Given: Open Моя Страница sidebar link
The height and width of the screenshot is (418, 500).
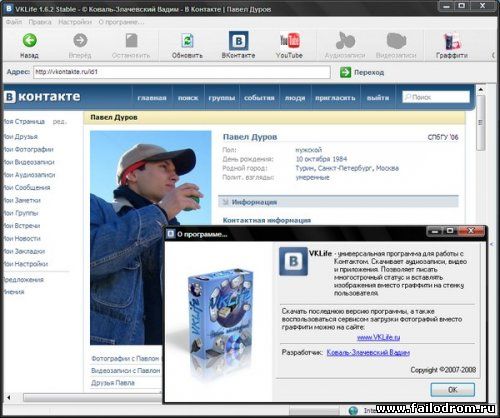Looking at the screenshot, I should point(24,121).
